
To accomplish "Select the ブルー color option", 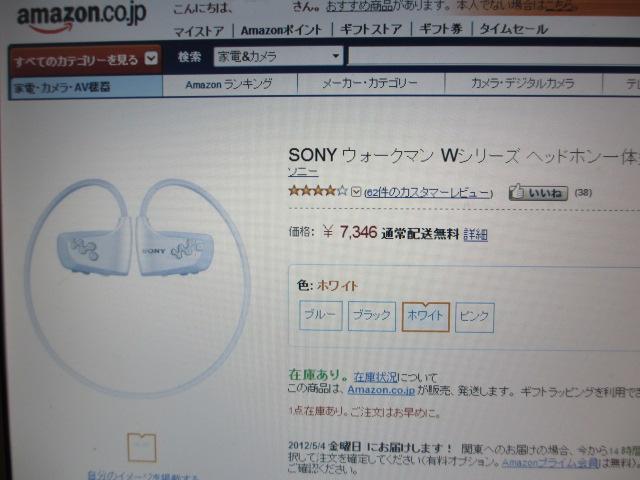I will pyautogui.click(x=320, y=315).
